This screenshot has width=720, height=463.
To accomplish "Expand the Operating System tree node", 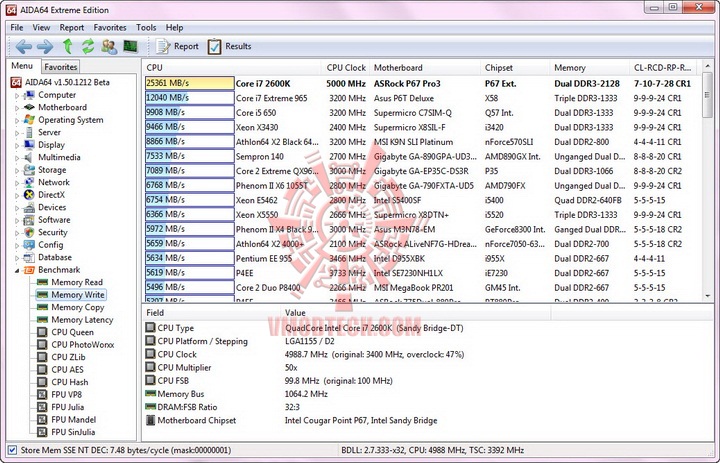I will [x=17, y=120].
